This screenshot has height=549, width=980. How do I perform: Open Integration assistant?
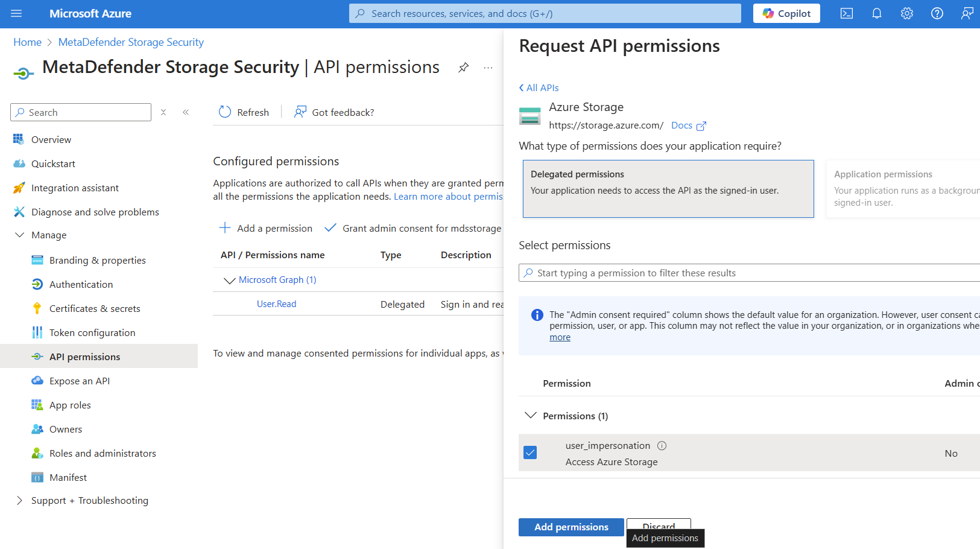pos(75,188)
